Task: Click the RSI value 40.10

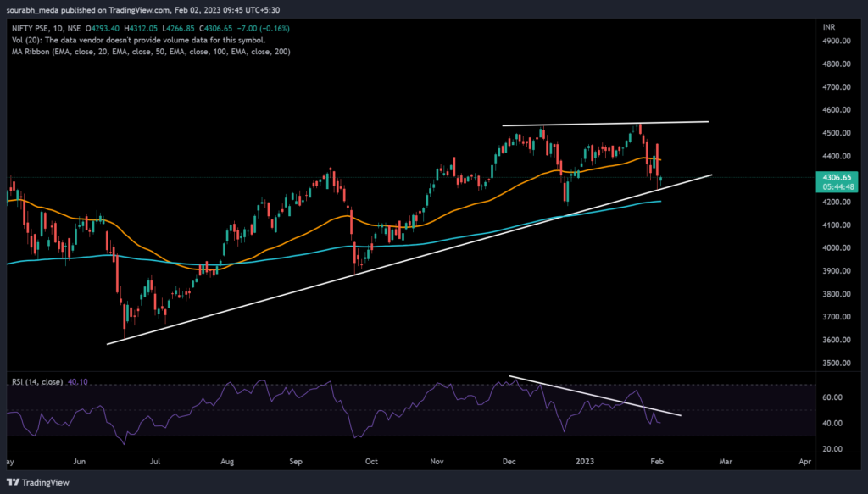Action: [77, 381]
